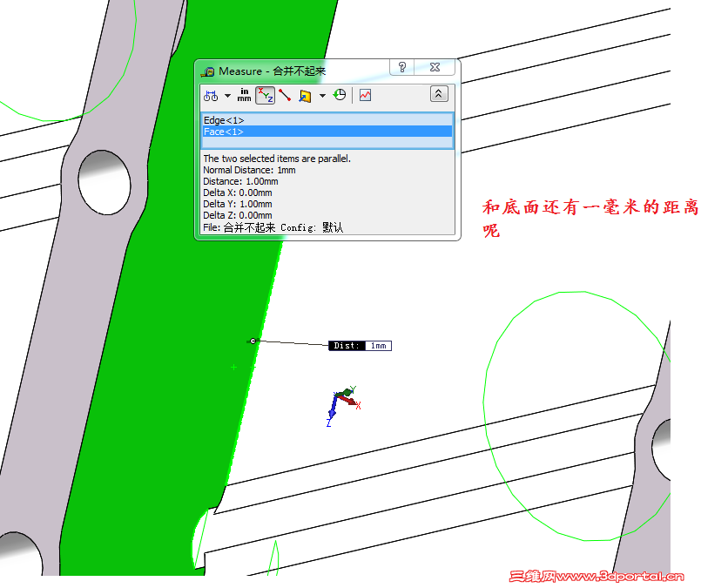Click the XYZ coordinate triad in viewport
Viewport: 701px width, 588px height.
click(343, 406)
